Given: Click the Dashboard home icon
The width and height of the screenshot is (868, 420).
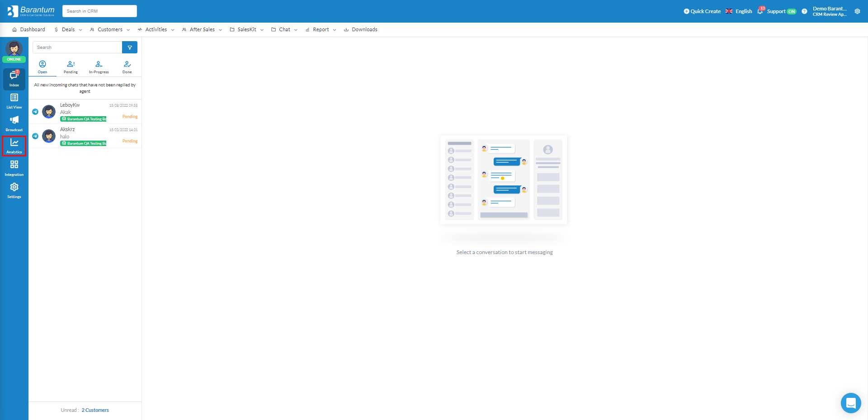Looking at the screenshot, I should 14,29.
